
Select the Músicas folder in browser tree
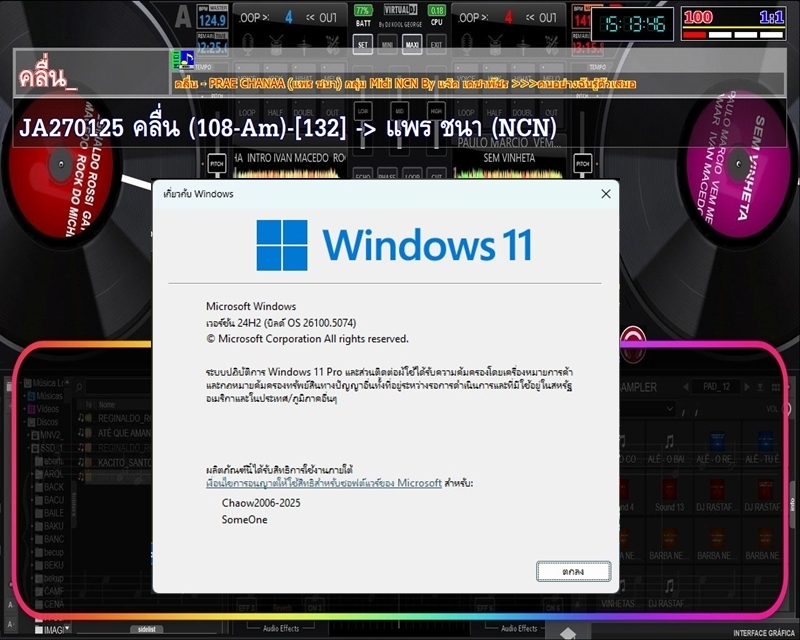point(48,396)
